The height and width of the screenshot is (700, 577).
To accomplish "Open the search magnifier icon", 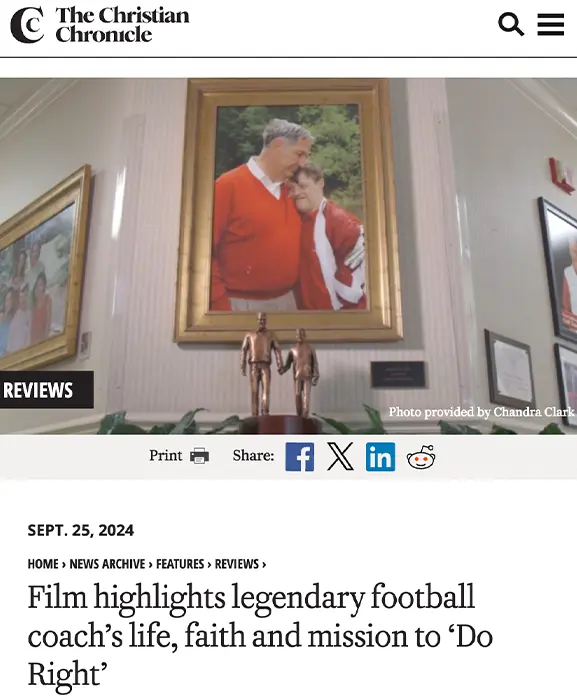I will pyautogui.click(x=510, y=24).
